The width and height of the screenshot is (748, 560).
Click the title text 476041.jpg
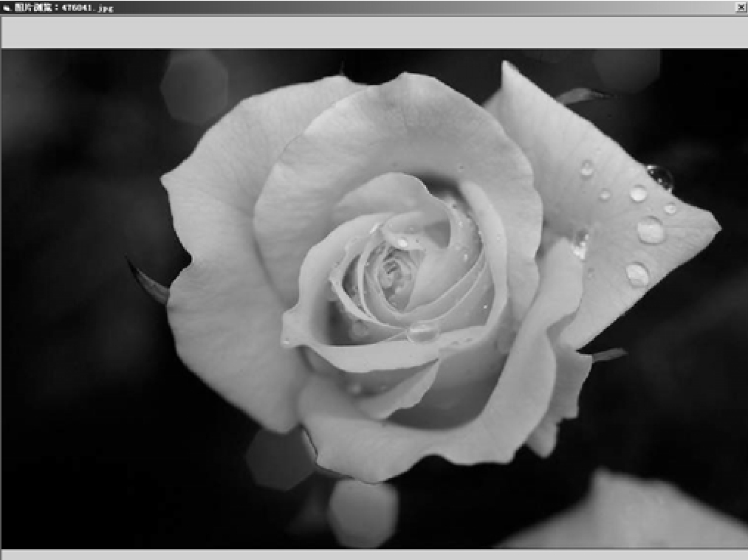tap(88, 8)
